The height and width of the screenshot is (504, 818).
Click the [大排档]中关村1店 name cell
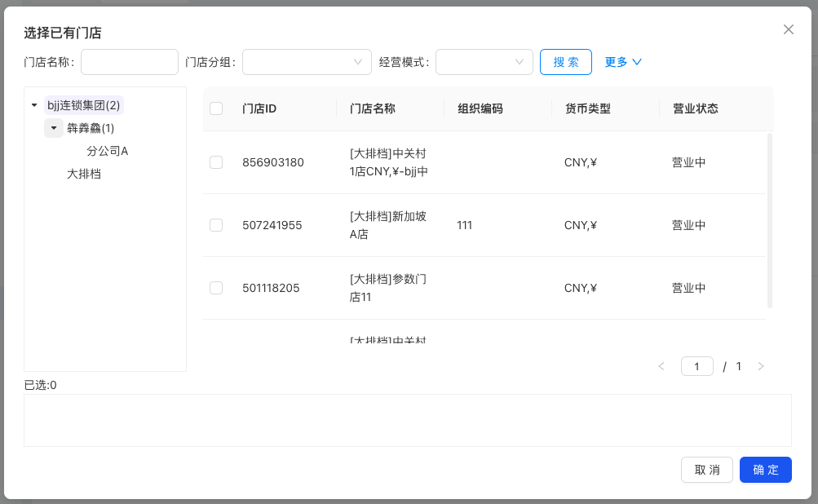point(389,162)
